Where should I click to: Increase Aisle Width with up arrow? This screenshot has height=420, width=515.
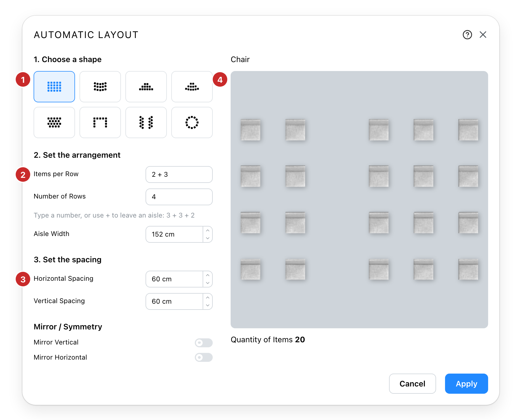(x=208, y=230)
